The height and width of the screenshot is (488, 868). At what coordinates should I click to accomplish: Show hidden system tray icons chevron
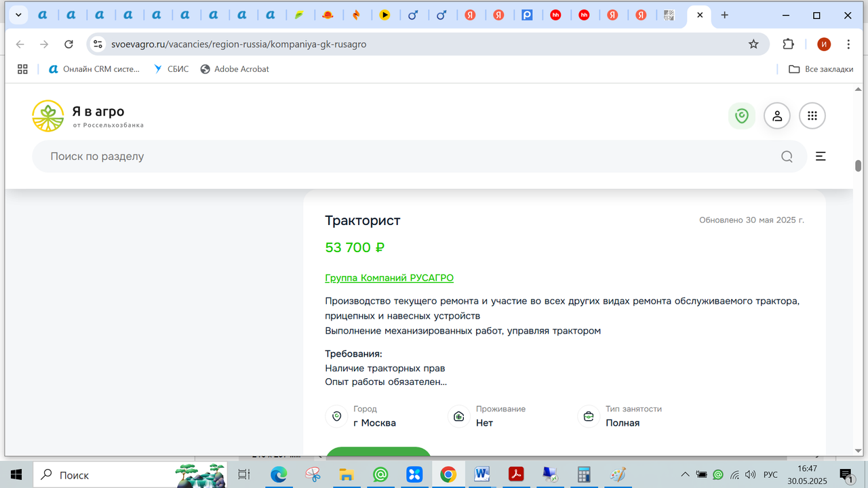pos(686,474)
